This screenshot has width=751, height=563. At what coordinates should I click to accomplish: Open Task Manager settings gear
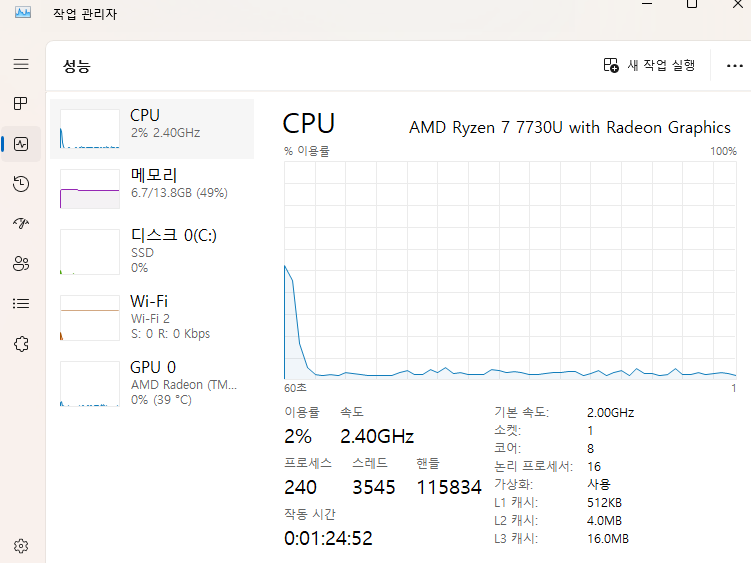21,546
